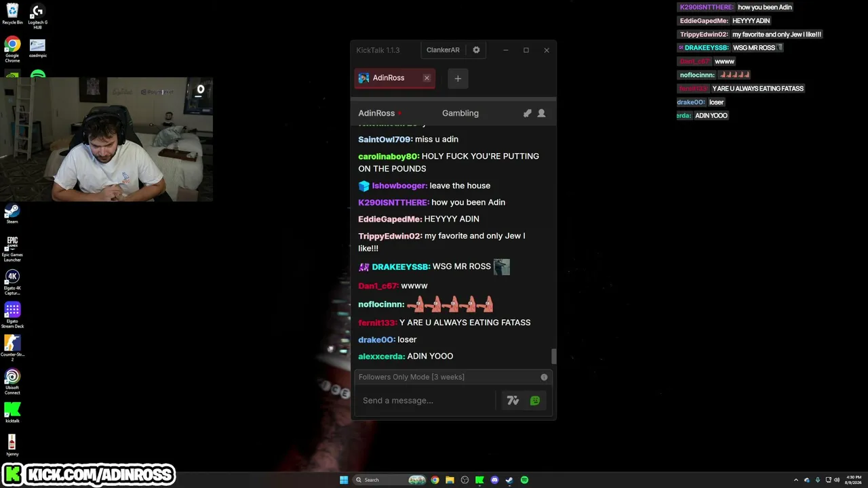Show pinned message in AdinRoss chat
The image size is (868, 488).
[527, 113]
